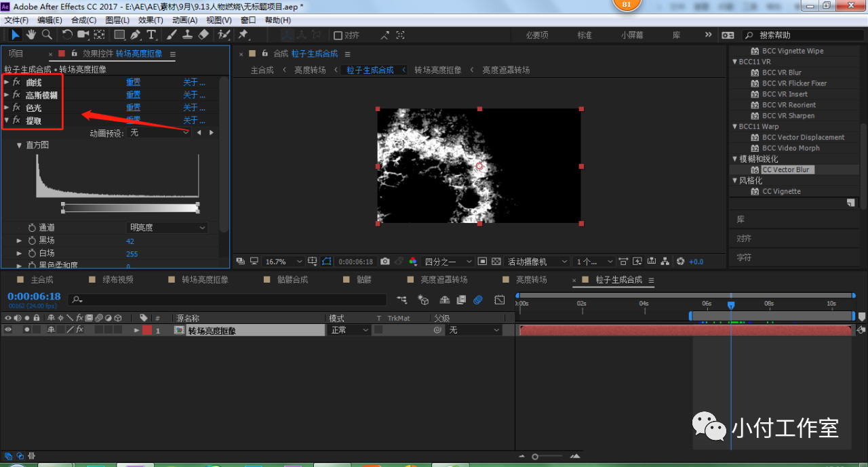Screen dimensions: 868x467
Task: Select CC Vector Blur effect in list
Action: coord(785,170)
